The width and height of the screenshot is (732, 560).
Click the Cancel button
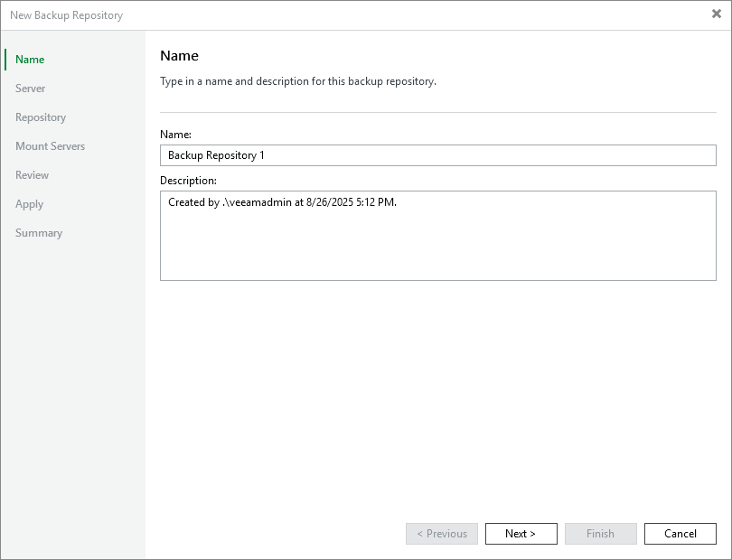click(x=680, y=534)
